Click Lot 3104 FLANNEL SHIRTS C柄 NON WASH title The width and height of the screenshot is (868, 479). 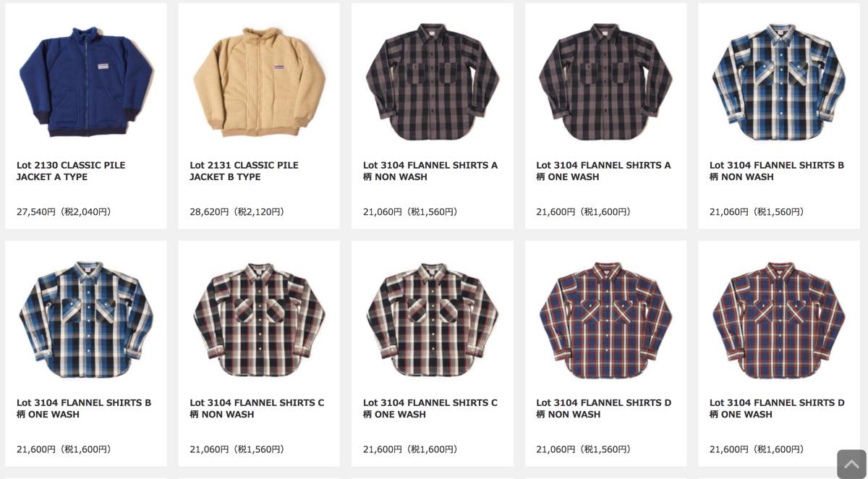tap(257, 408)
